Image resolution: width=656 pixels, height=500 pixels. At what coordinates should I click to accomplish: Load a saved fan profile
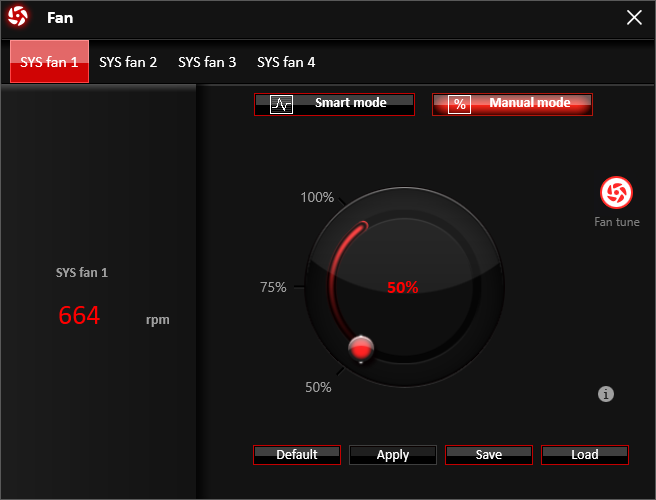coord(585,455)
